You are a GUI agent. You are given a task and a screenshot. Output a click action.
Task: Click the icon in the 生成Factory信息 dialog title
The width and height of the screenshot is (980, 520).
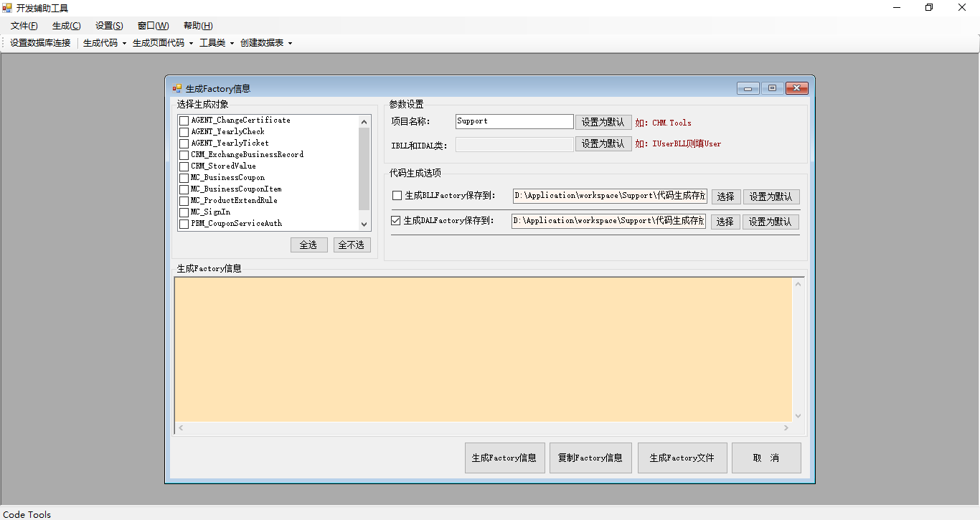pos(177,88)
